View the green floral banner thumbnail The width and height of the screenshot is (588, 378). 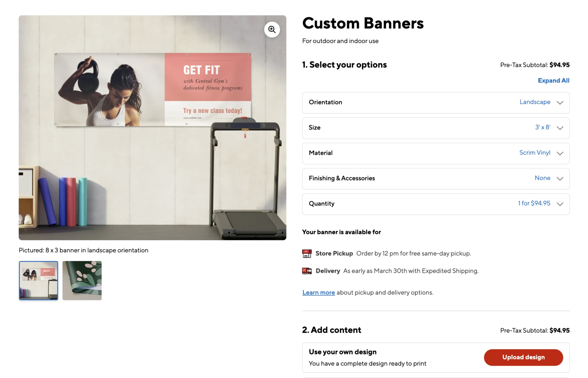point(82,280)
